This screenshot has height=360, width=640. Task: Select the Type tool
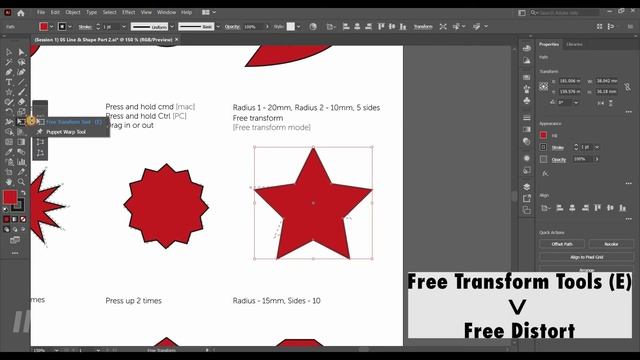(x=9, y=82)
